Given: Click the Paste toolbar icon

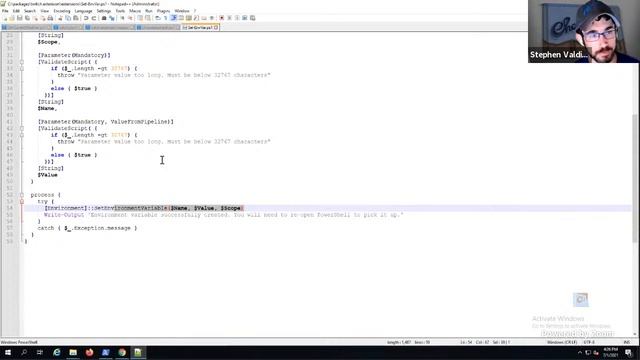Looking at the screenshot, I should (x=76, y=18).
